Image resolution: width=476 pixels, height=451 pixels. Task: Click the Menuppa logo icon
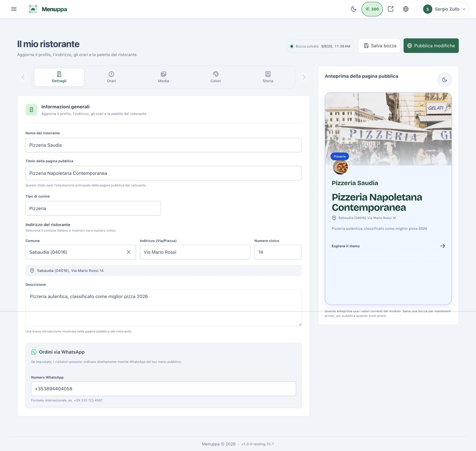[33, 9]
